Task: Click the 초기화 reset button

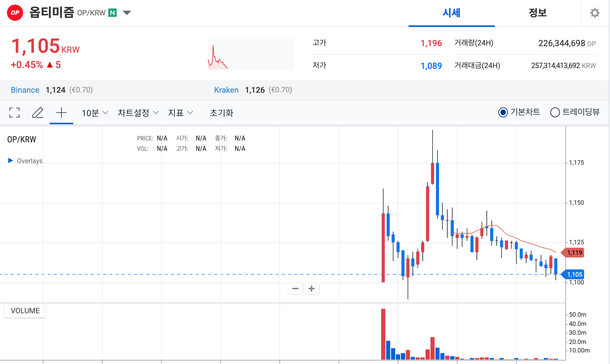Action: click(x=221, y=113)
